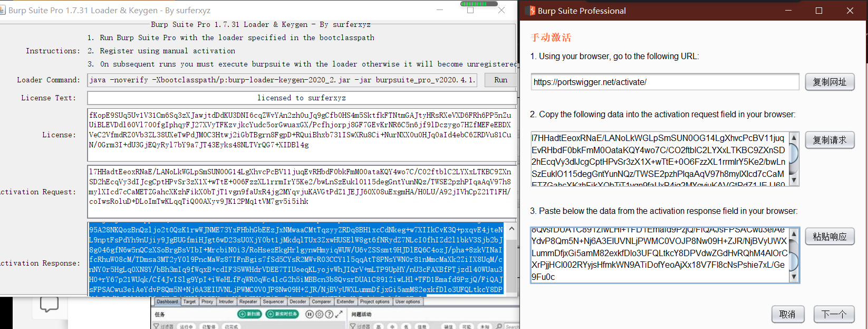This screenshot has width=868, height=329.
Task: Open task settings via gear icon
Action: 320,314
